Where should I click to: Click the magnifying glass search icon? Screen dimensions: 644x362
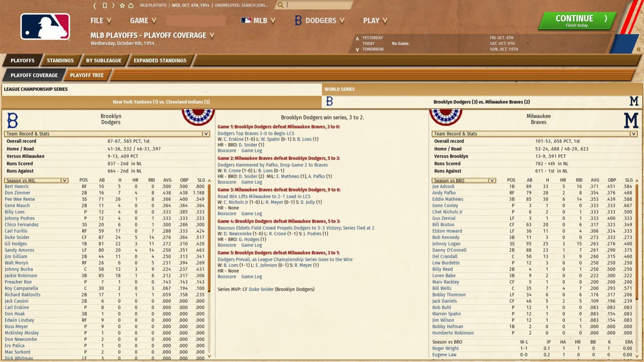pos(280,5)
